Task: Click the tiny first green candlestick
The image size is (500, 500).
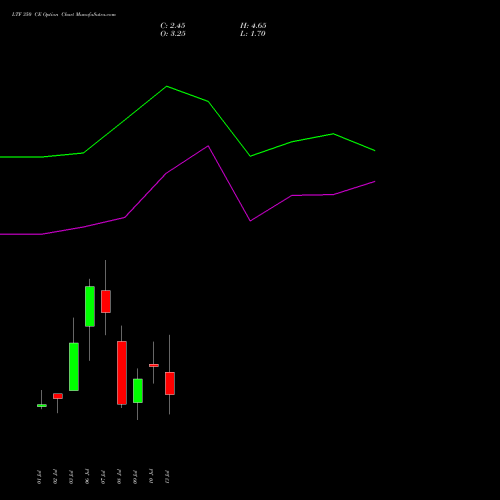Action: click(42, 406)
